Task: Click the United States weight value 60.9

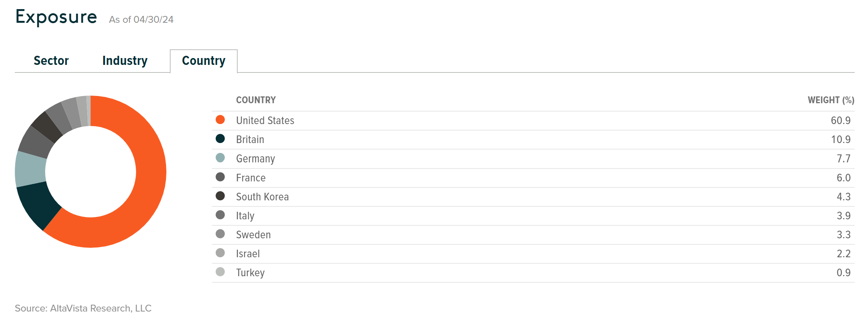Action: (840, 121)
